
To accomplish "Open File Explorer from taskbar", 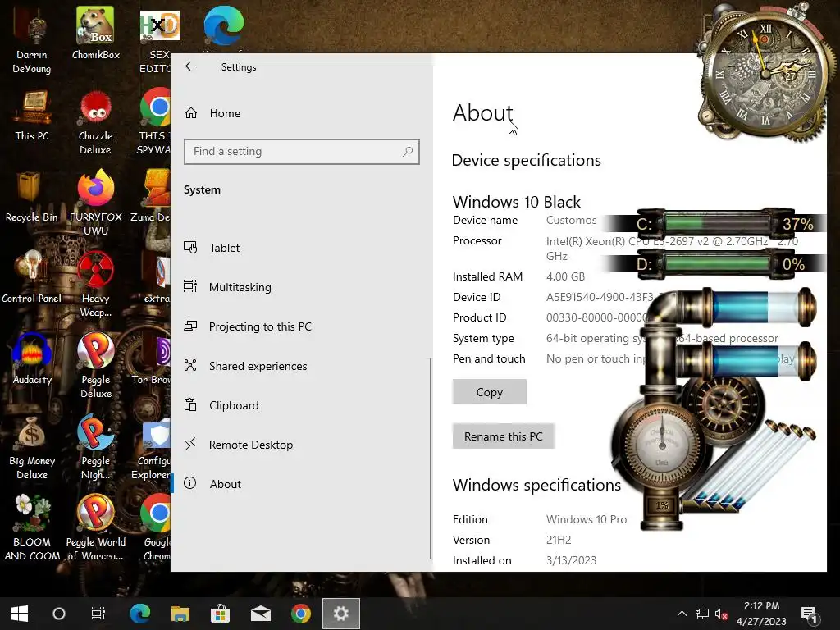I will pyautogui.click(x=180, y=614).
